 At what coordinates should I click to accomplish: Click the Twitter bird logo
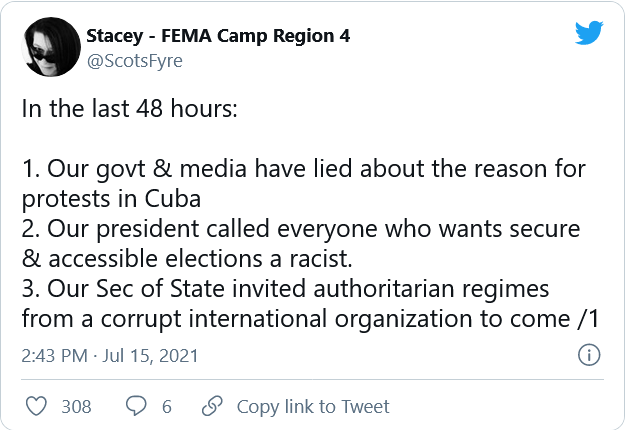click(589, 35)
